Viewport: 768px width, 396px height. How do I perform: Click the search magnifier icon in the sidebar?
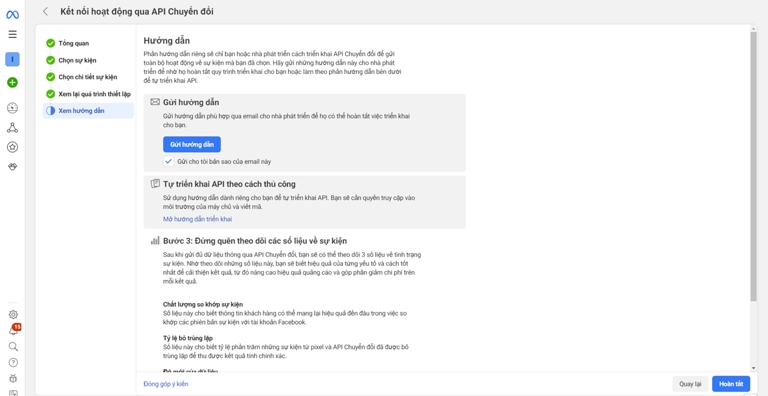(x=13, y=346)
